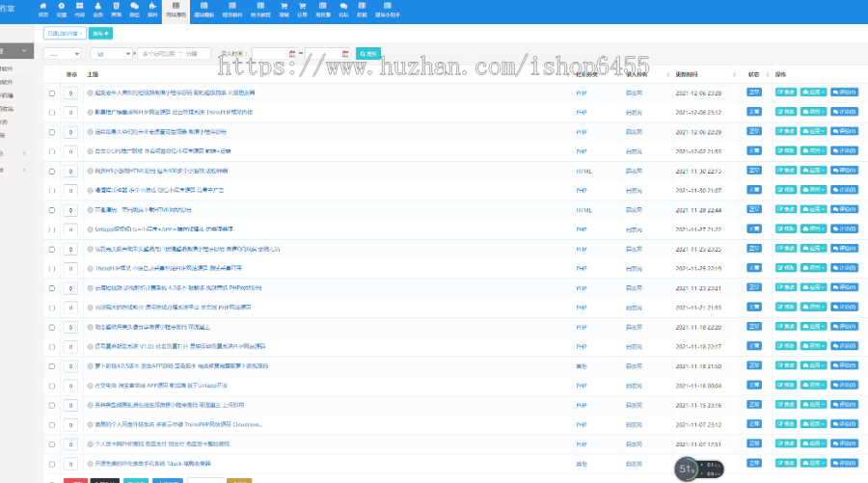
Task: Click the multiple-id search text field
Action: coord(175,54)
